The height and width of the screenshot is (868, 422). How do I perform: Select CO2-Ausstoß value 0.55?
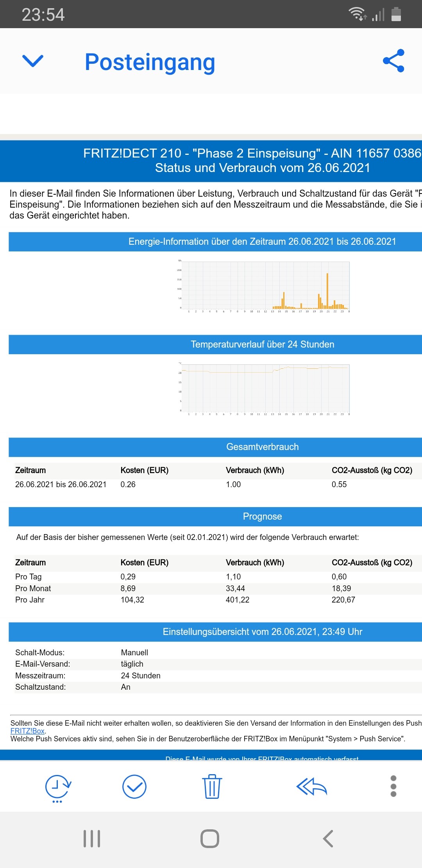[x=339, y=484]
